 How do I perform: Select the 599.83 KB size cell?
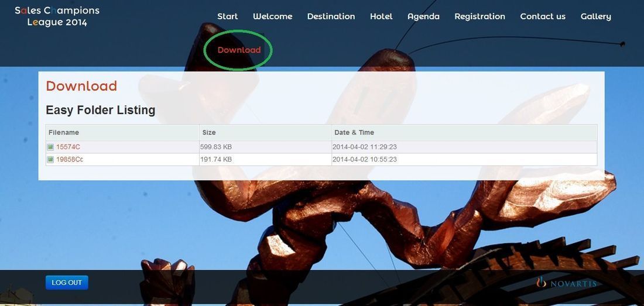click(265, 147)
